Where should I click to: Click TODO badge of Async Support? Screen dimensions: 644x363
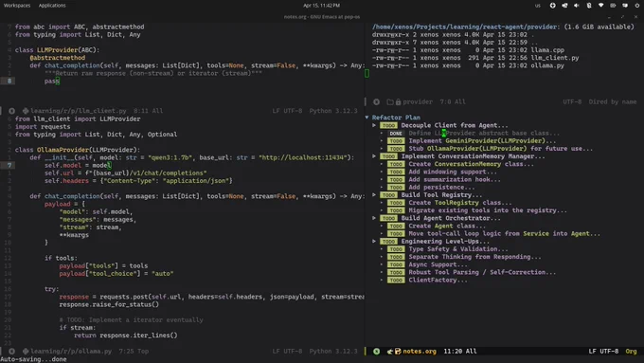(x=396, y=264)
